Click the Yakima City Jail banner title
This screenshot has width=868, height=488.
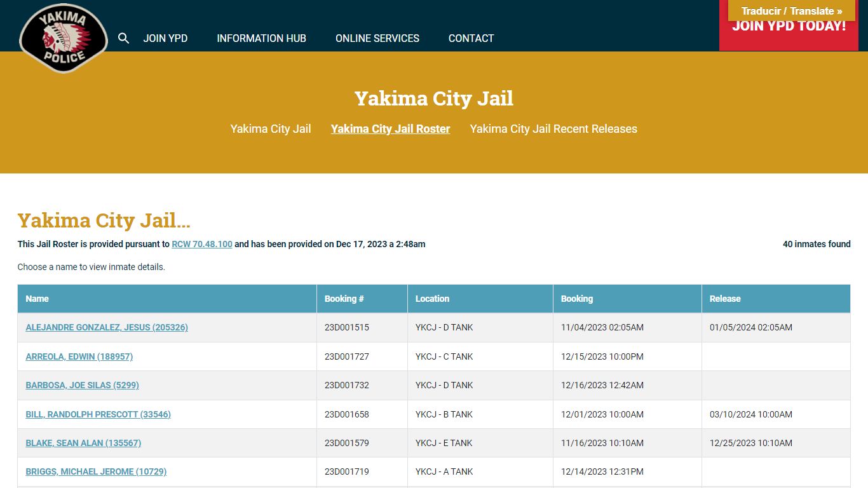434,98
